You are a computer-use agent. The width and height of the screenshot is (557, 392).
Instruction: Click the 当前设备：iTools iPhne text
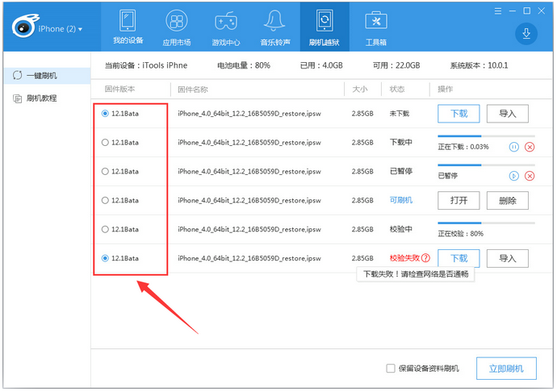[146, 65]
